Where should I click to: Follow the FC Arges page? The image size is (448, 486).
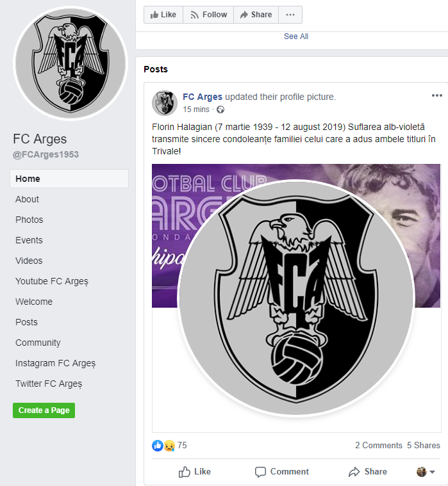(x=208, y=15)
